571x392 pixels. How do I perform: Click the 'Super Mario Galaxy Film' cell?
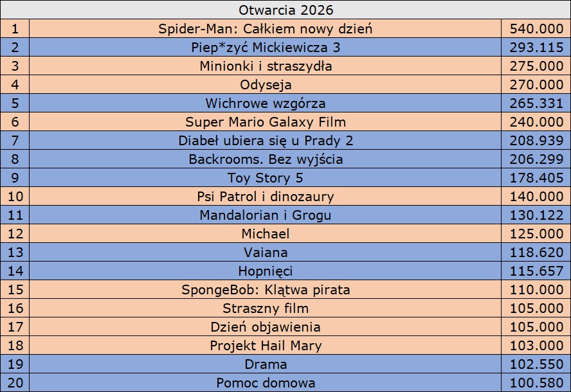(265, 121)
